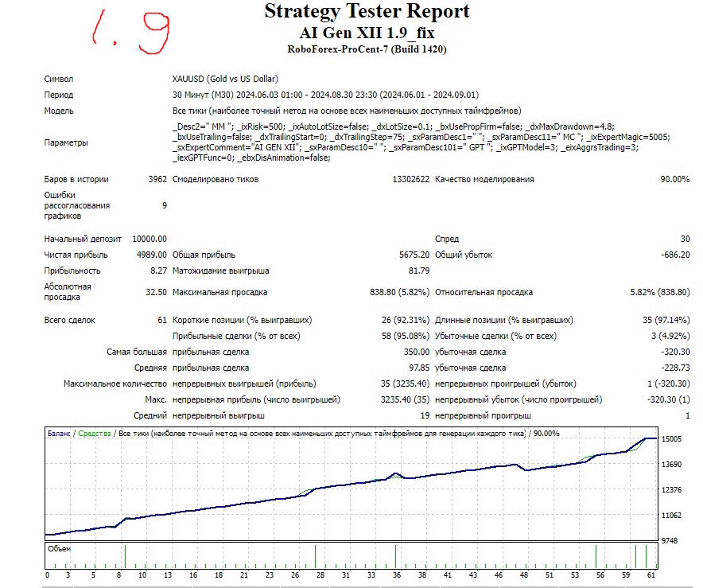The height and width of the screenshot is (588, 703).
Task: Click the 'Объем' volume panel label
Action: coord(59,549)
